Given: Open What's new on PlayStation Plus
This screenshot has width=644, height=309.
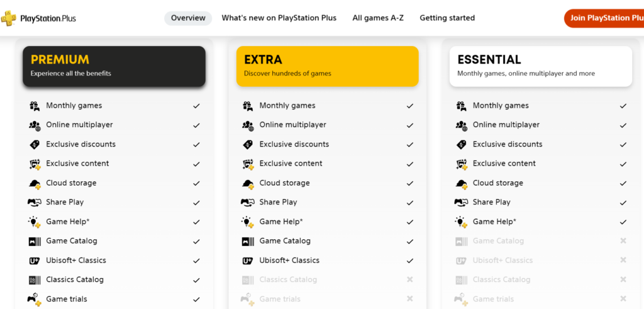Looking at the screenshot, I should (279, 18).
